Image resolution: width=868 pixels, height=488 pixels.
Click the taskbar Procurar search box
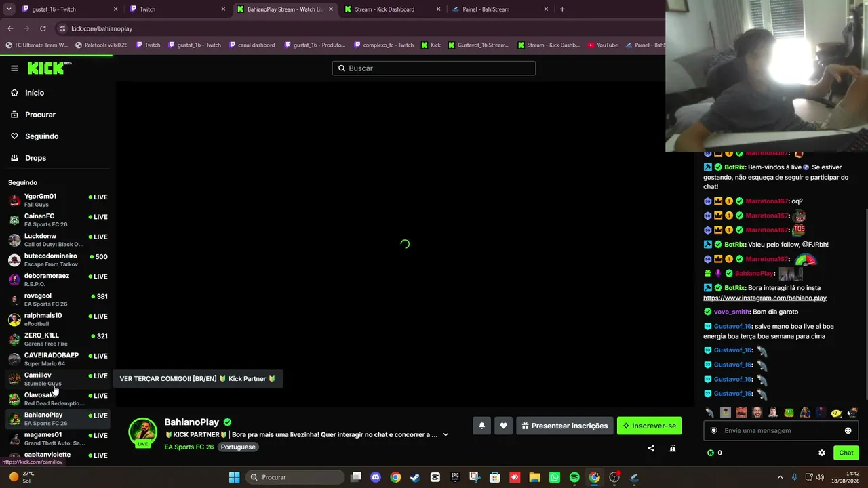[x=295, y=477]
